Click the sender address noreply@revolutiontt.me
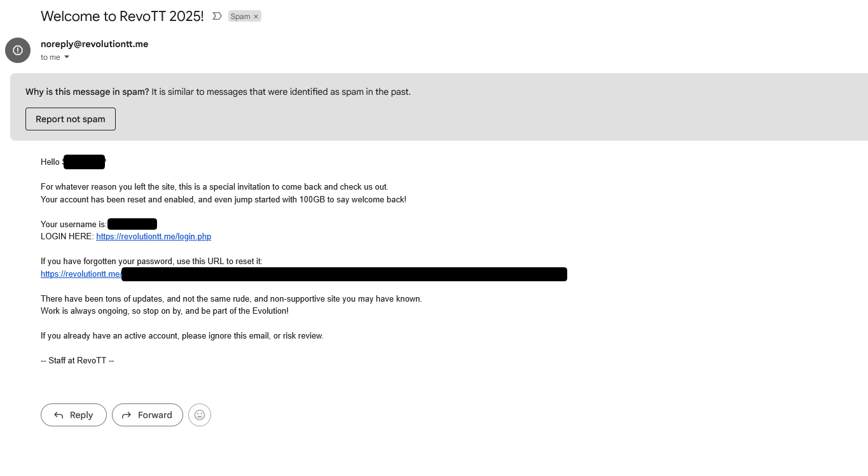 coord(95,44)
